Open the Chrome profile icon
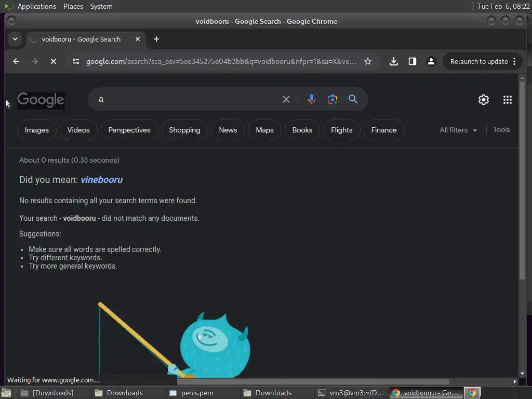Viewport: 532px width, 399px height. 431,61
